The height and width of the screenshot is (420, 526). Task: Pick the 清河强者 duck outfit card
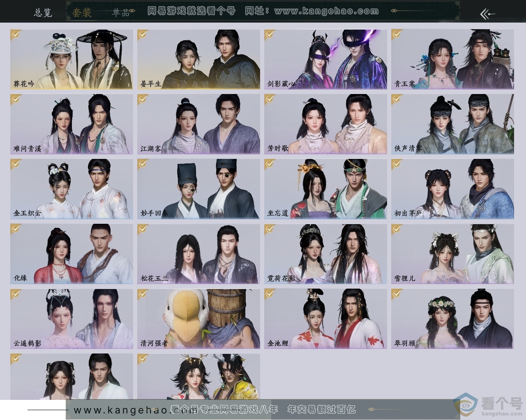[198, 319]
